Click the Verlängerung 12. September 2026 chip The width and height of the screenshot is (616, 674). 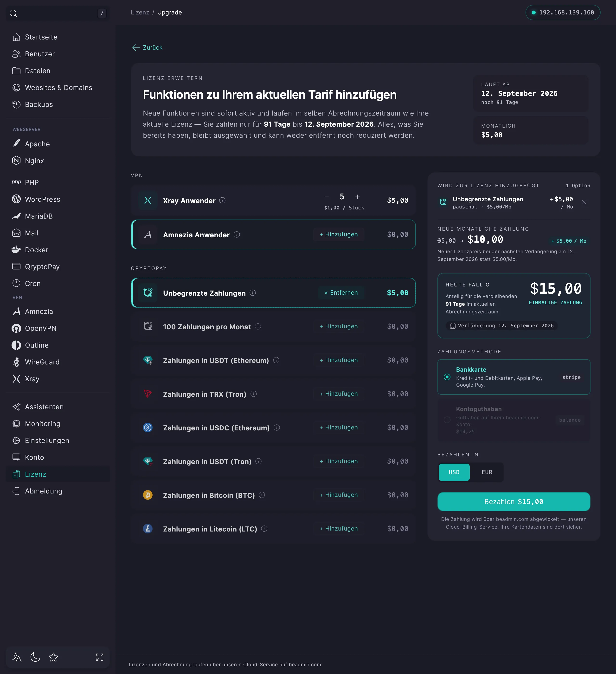tap(501, 326)
